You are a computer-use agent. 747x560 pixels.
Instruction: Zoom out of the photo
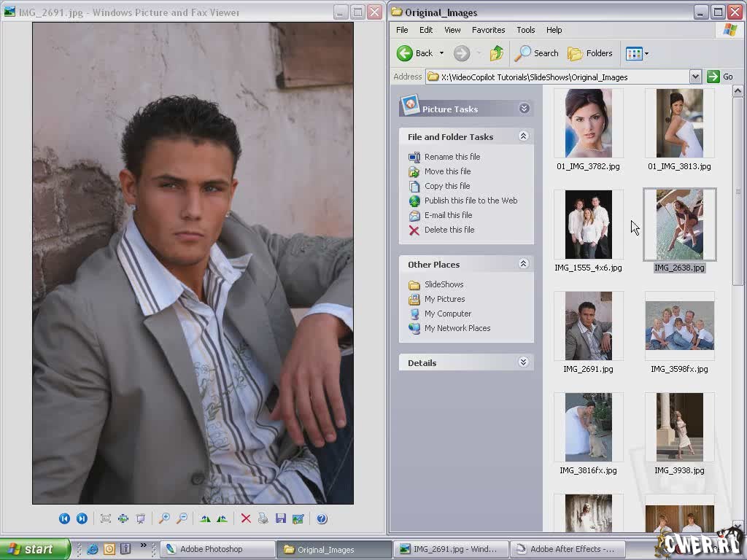click(x=182, y=518)
